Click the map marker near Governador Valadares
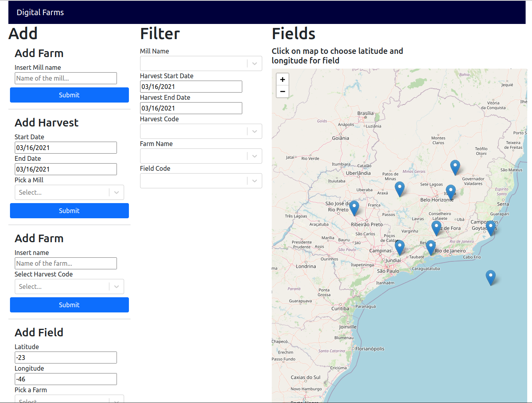532x403 pixels. (455, 168)
